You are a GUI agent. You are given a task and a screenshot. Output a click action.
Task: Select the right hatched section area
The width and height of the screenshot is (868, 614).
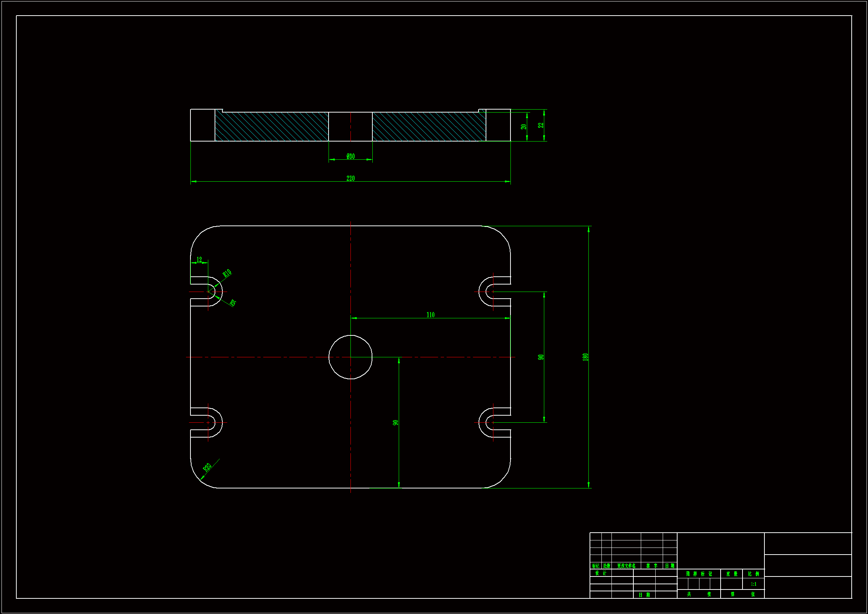point(429,127)
